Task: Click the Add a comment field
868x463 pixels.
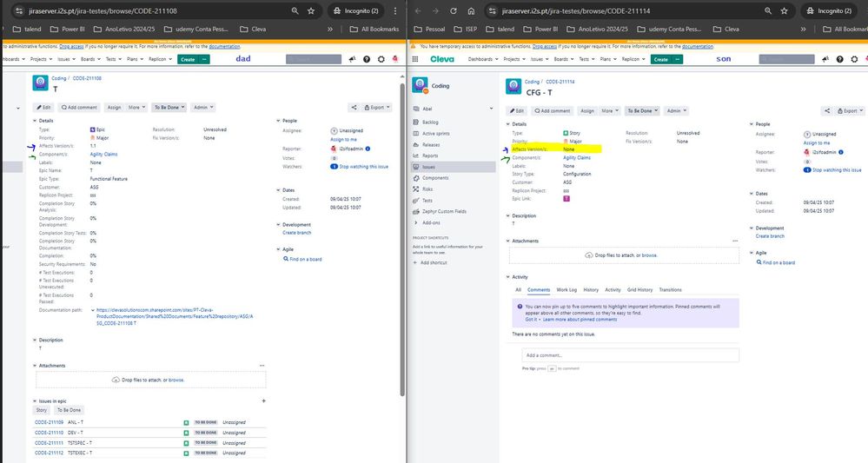Action: (630, 355)
